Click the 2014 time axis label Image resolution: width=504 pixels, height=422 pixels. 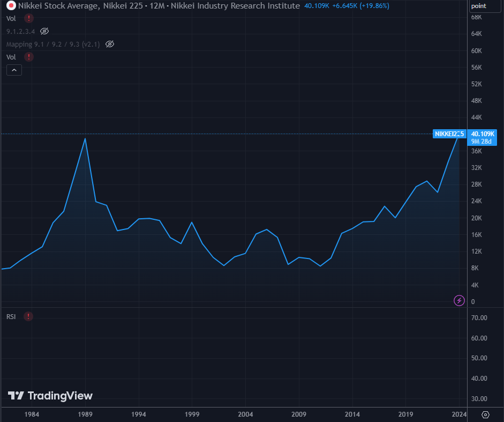[x=352, y=414]
